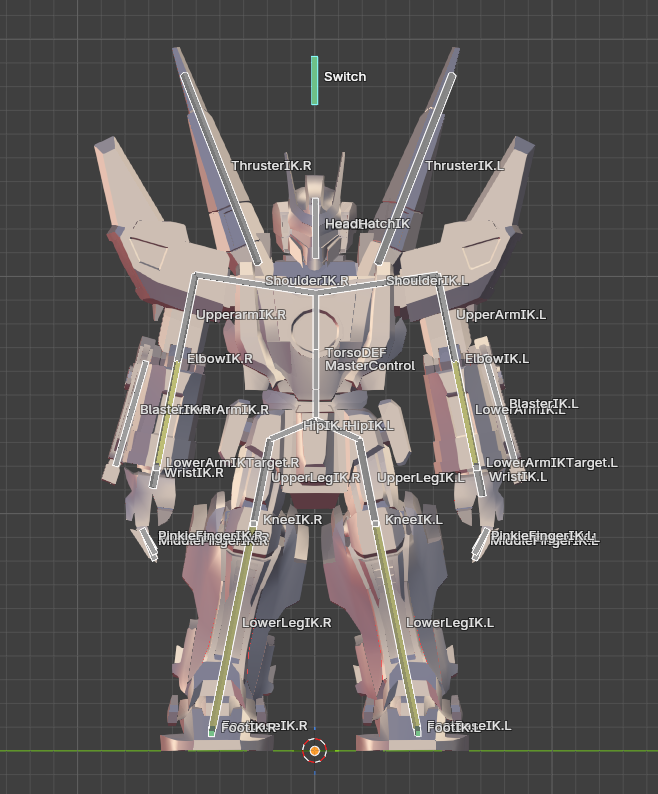Click the KneeIK.L label
This screenshot has height=794, width=658.
413,520
